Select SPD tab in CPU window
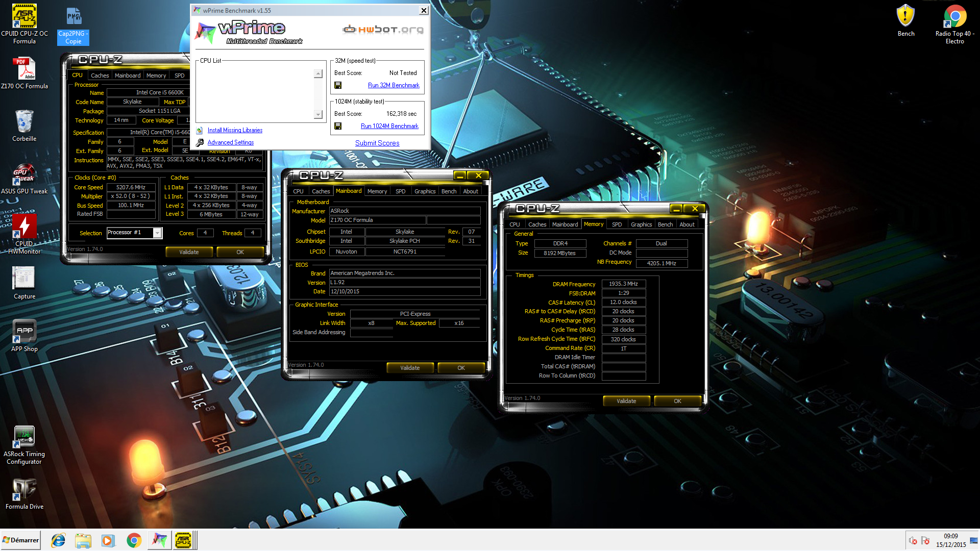The width and height of the screenshot is (980, 551). click(x=179, y=76)
